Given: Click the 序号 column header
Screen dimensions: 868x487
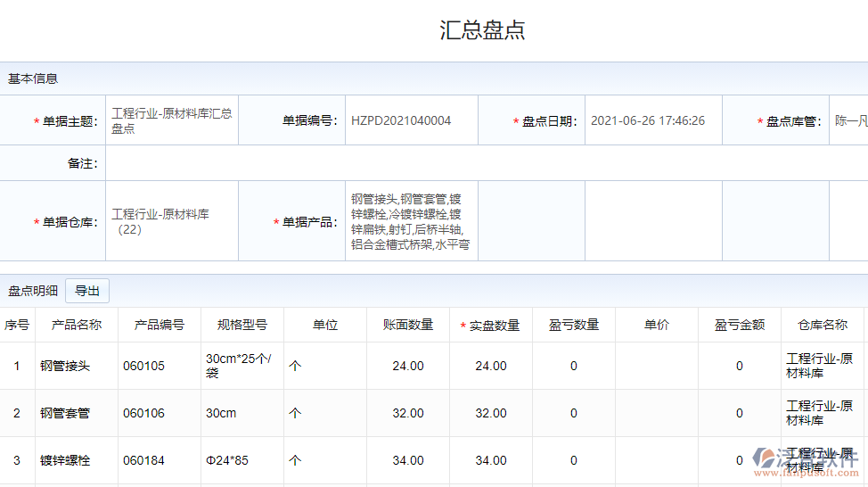Looking at the screenshot, I should (x=17, y=326).
